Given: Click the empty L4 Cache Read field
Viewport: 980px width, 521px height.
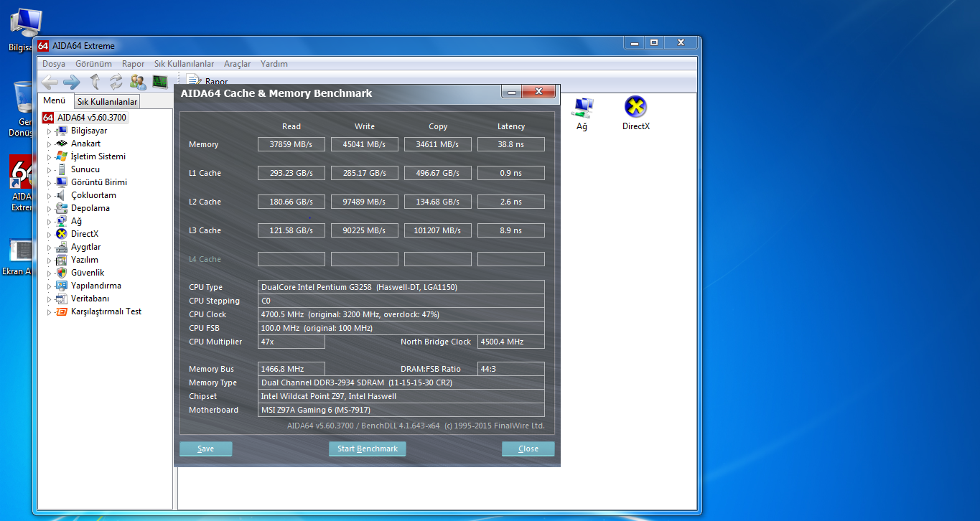Looking at the screenshot, I should [x=291, y=259].
